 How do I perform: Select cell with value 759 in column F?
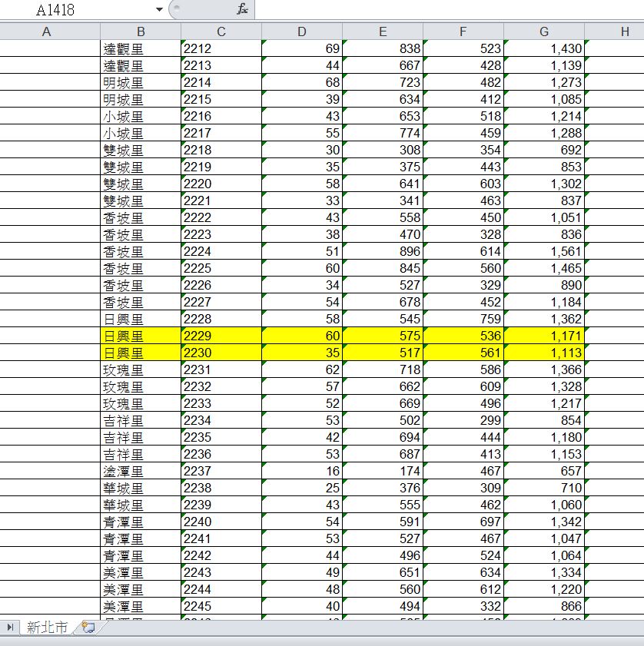tap(463, 319)
